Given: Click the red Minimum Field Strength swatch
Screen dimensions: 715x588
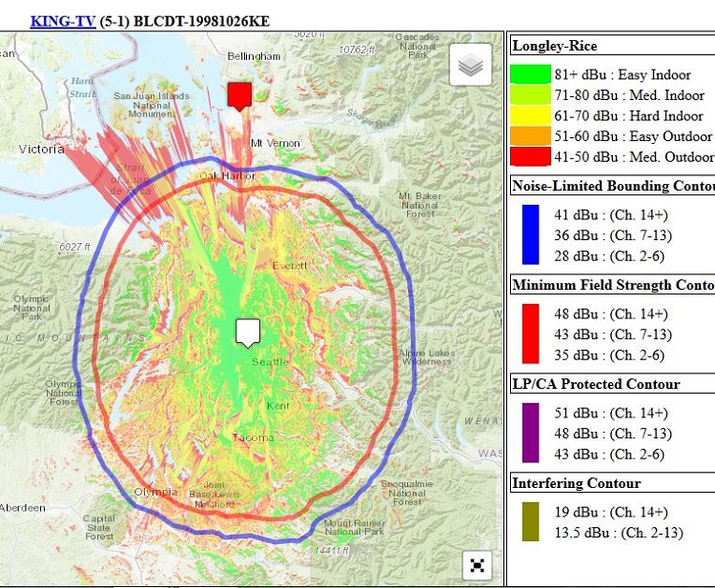Looking at the screenshot, I should point(530,334).
